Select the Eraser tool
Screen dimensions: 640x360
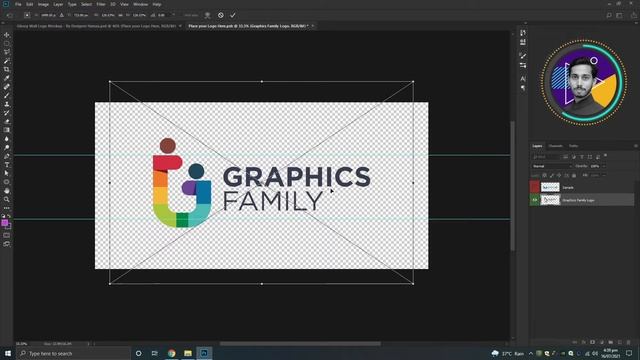[7, 121]
